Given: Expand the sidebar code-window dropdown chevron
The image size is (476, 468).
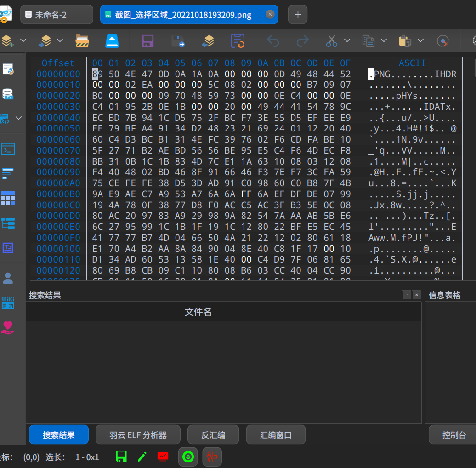Looking at the screenshot, I should point(19,118).
